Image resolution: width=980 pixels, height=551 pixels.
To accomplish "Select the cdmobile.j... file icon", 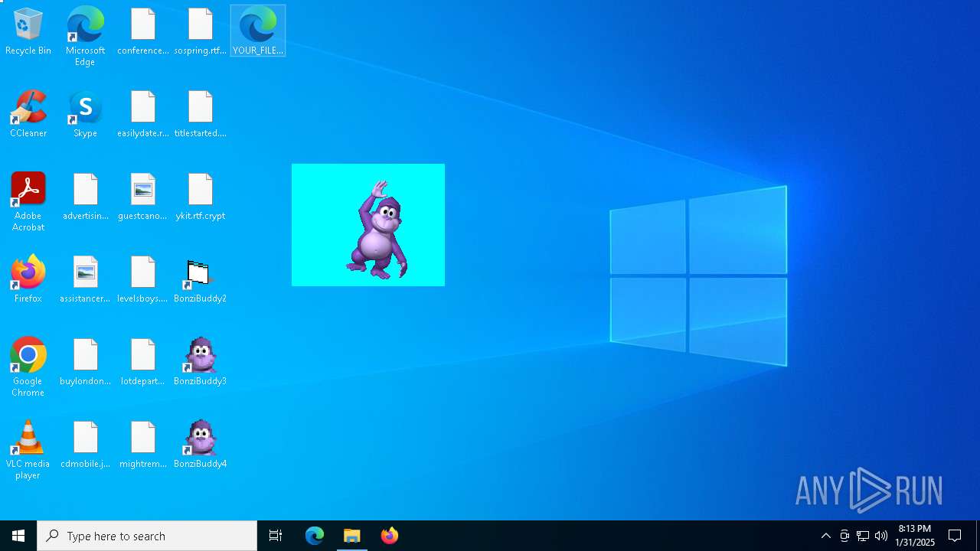I will pos(86,445).
